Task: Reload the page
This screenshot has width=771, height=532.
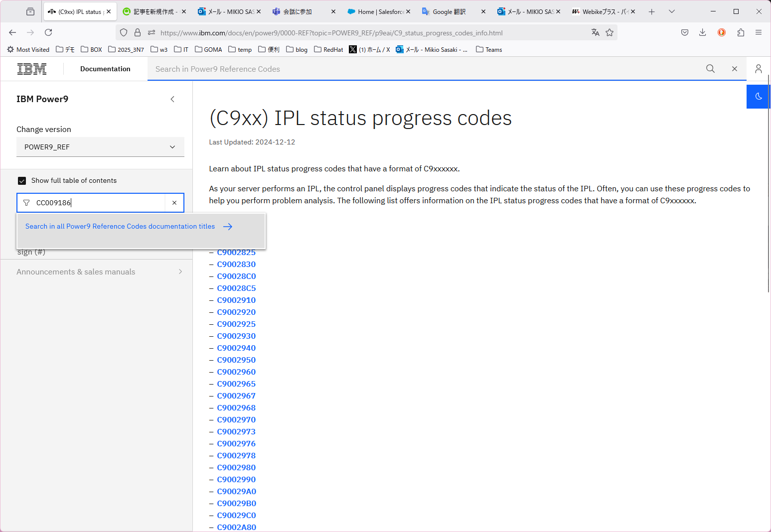Action: coord(48,32)
